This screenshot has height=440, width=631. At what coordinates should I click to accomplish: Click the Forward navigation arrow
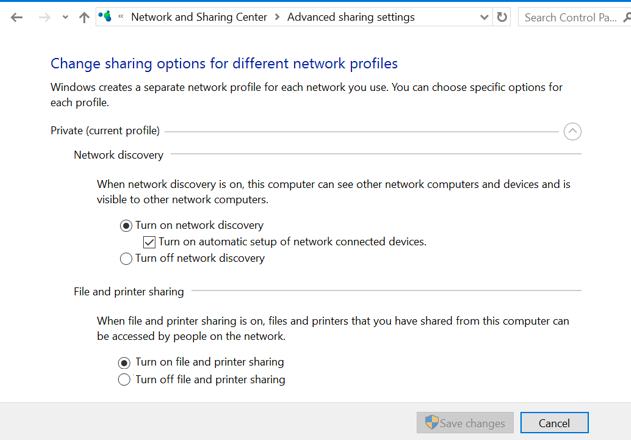click(43, 17)
